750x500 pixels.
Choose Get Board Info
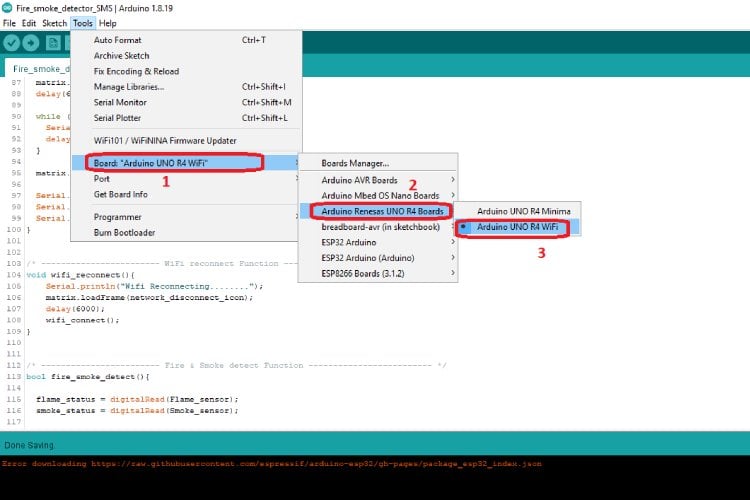point(187,194)
